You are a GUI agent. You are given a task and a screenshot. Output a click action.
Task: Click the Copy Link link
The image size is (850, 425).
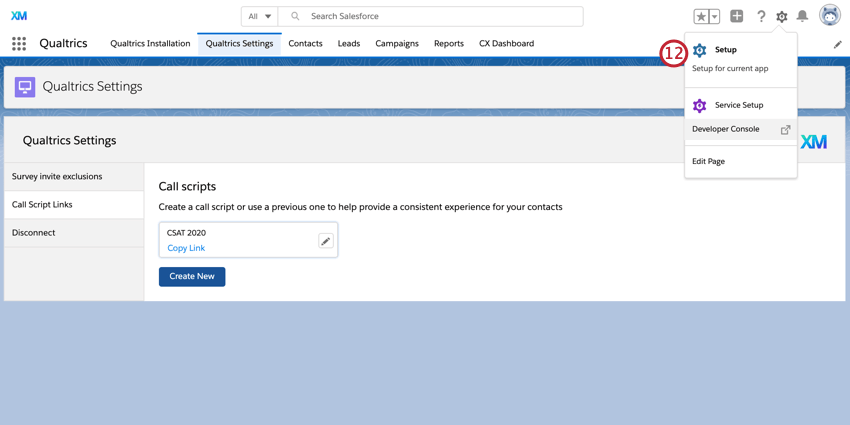pyautogui.click(x=186, y=248)
